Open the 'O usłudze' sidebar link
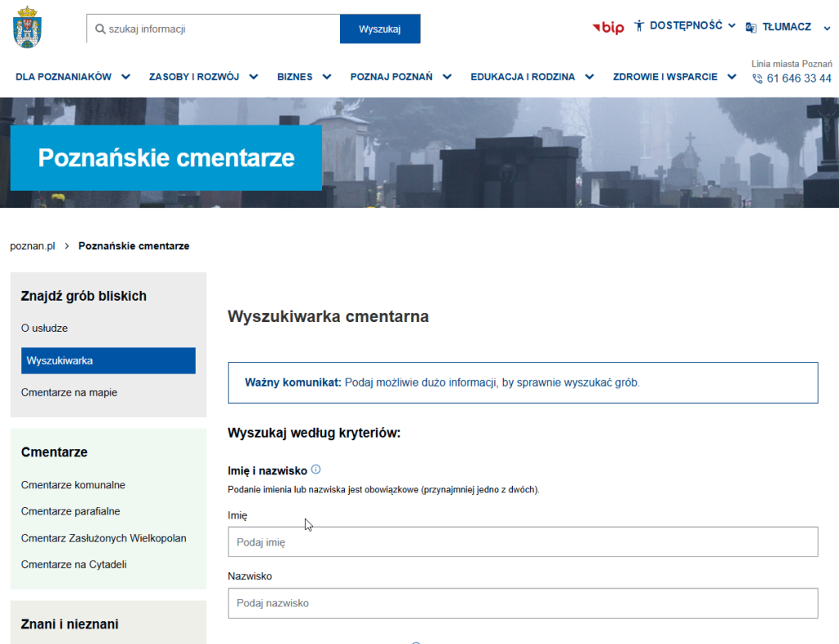Image resolution: width=839 pixels, height=644 pixels. tap(44, 329)
